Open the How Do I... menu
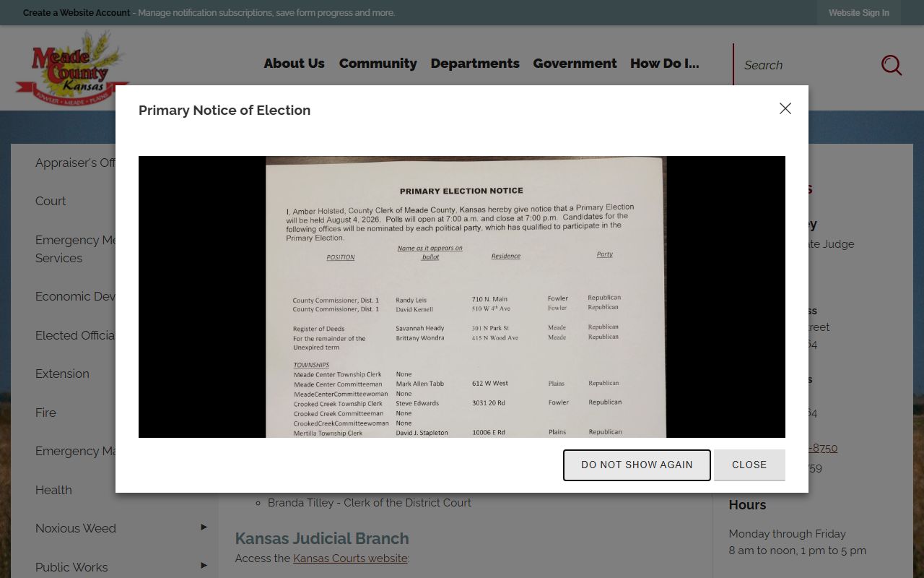This screenshot has height=578, width=924. (x=664, y=64)
